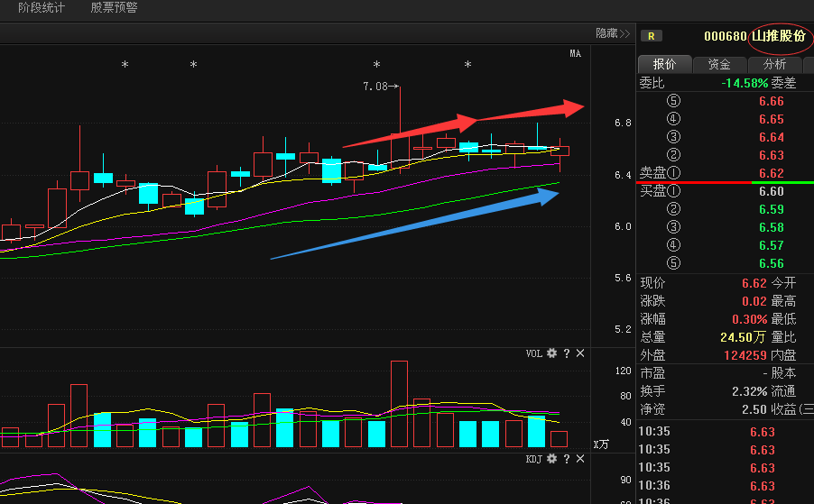Screen dimensions: 814x504
Task: Click the MA indicator label
Action: pos(575,53)
